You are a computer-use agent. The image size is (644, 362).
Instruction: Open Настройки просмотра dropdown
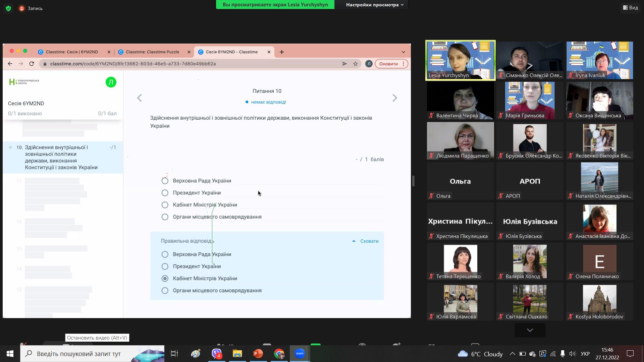[x=374, y=5]
